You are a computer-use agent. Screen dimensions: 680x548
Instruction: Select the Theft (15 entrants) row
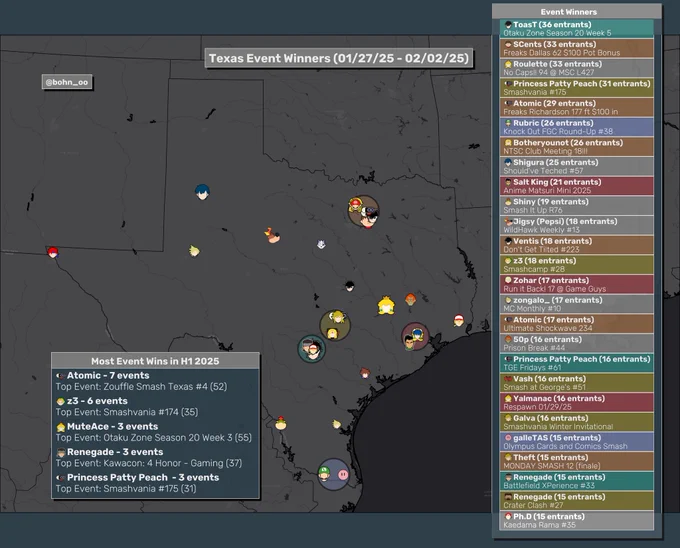tap(577, 461)
